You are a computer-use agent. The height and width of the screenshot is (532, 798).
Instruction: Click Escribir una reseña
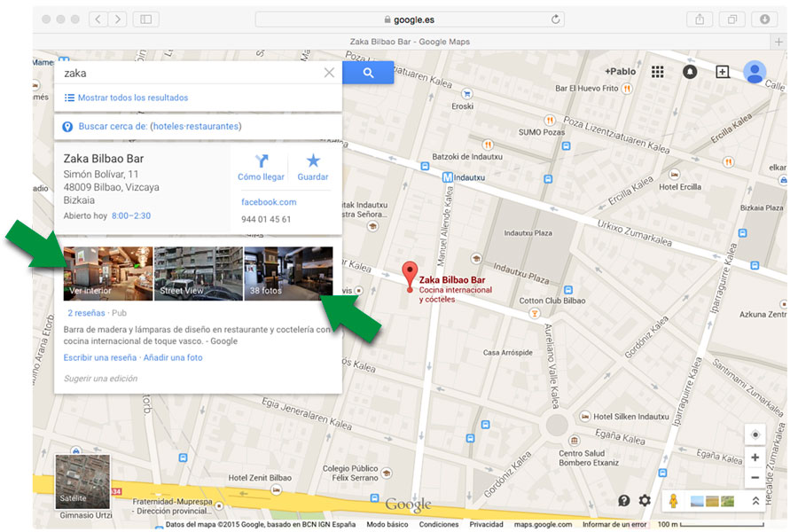tap(99, 358)
